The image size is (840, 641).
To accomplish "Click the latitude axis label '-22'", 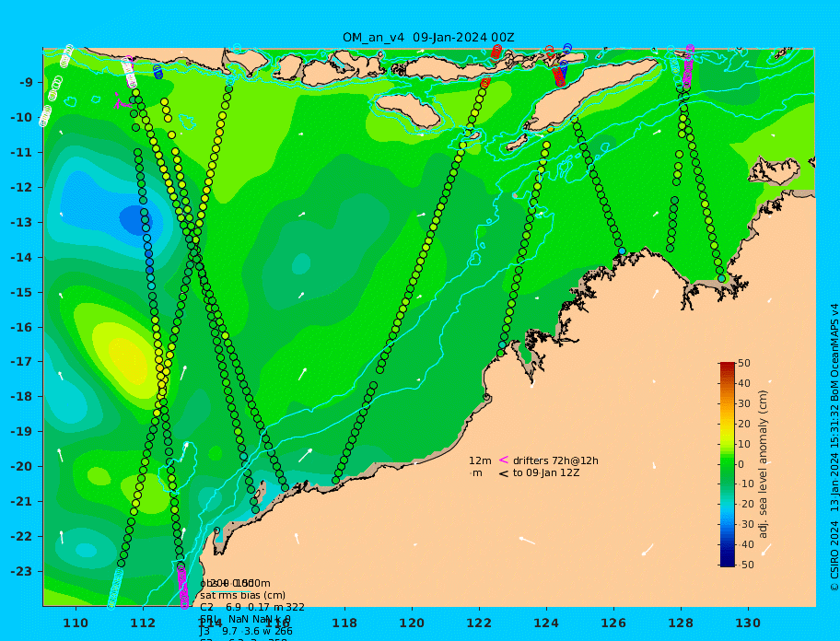I will [21, 537].
